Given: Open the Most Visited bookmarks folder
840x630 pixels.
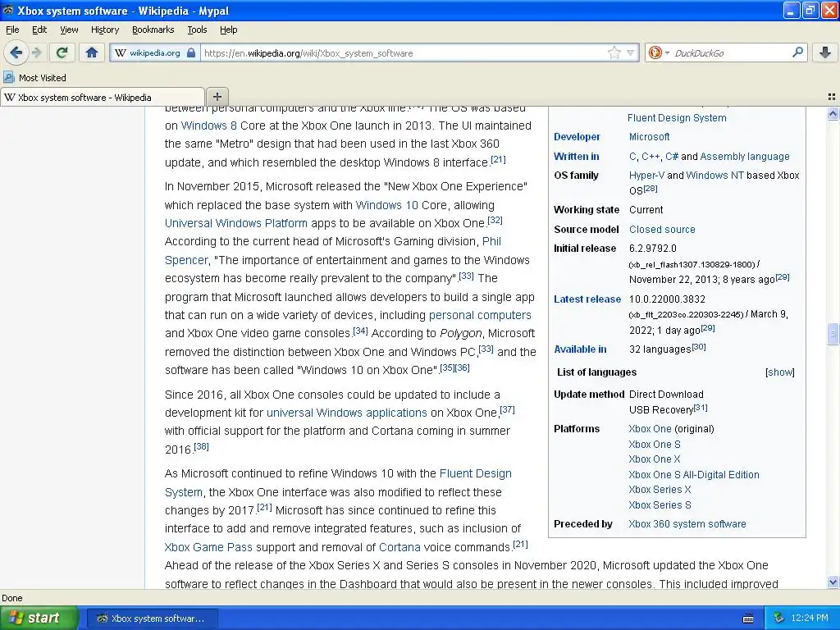Looking at the screenshot, I should pos(34,78).
